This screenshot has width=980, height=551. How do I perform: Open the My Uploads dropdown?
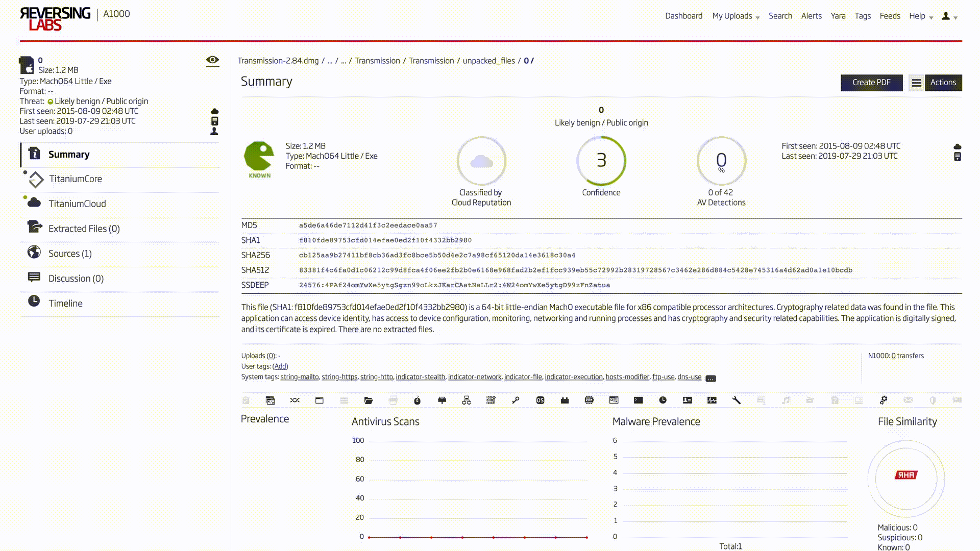point(736,16)
